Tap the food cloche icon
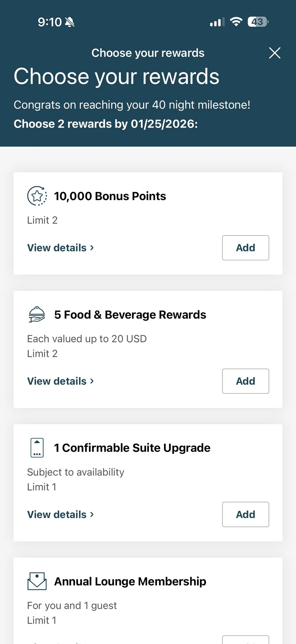 click(37, 315)
